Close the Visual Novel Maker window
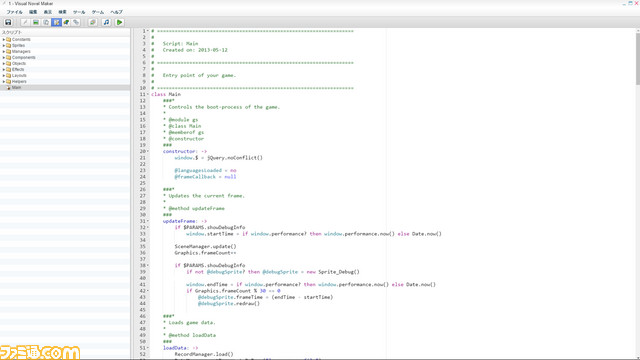Viewport: 640px width, 360px height. point(636,3)
